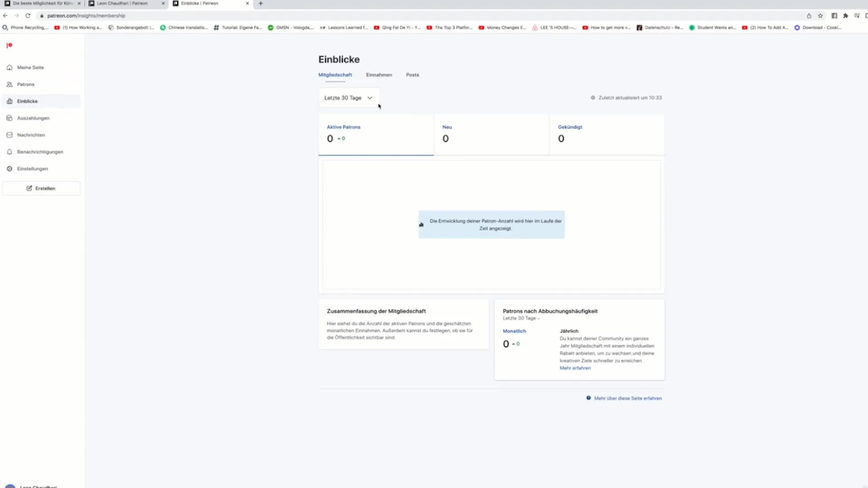Viewport: 868px width, 488px height.
Task: Bookmark page with the star icon
Action: [x=821, y=16]
